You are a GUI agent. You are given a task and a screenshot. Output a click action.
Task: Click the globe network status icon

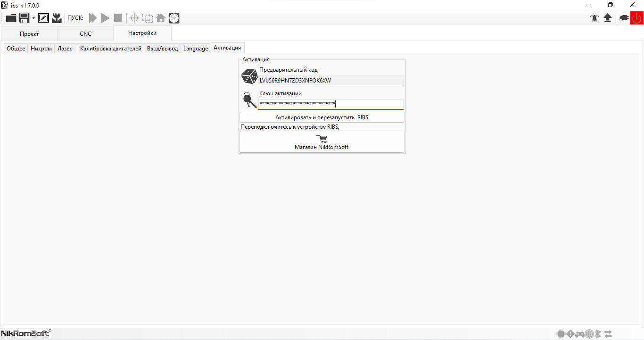[x=588, y=334]
